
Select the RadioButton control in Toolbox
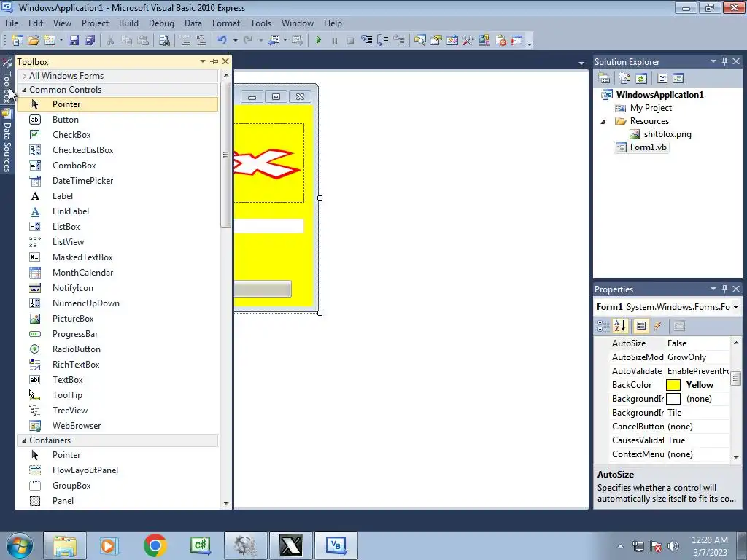117,349
